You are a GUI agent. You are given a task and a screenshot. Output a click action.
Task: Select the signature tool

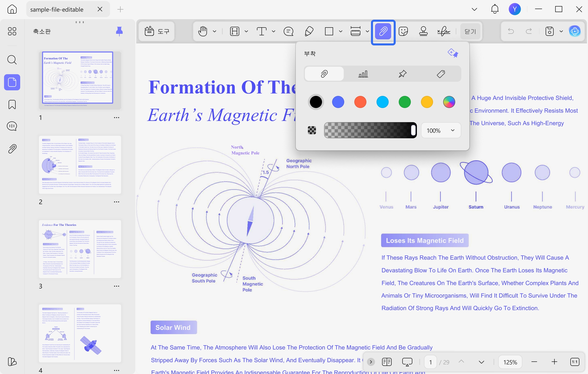tap(444, 31)
